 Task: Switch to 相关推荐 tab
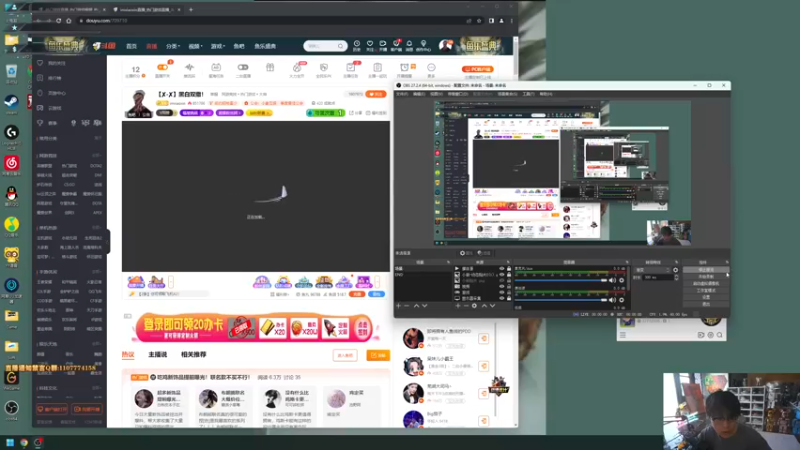[x=194, y=355]
